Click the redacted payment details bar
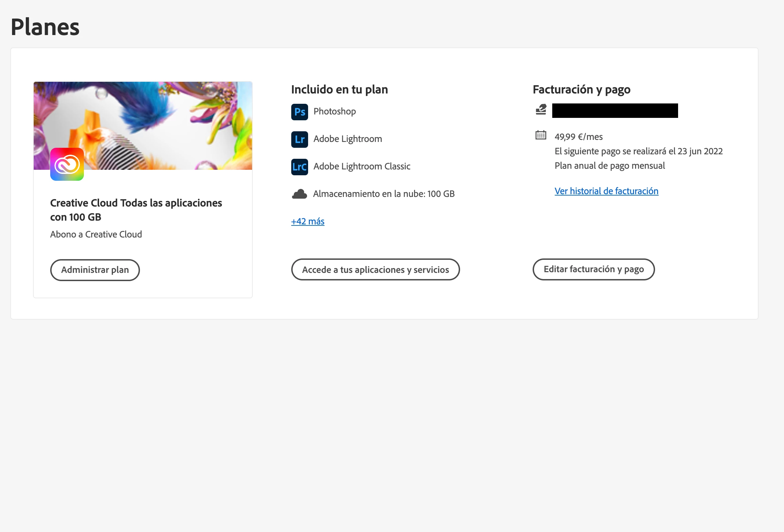The height and width of the screenshot is (532, 784). click(615, 111)
